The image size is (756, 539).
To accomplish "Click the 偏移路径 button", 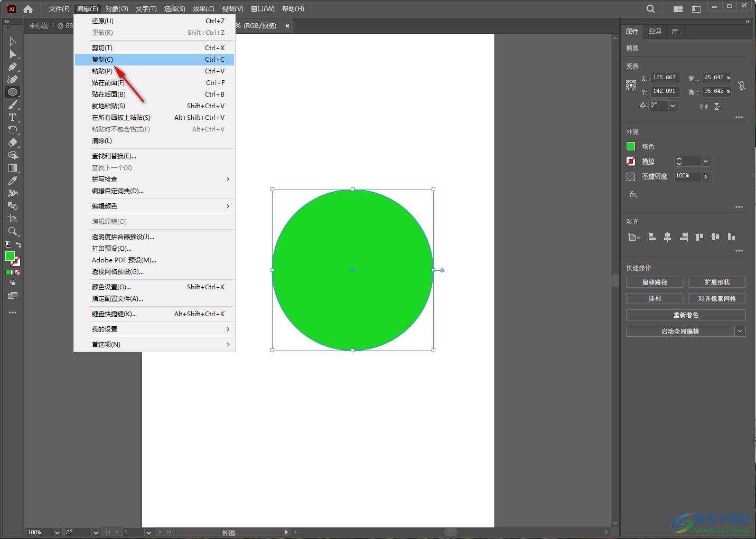I will point(654,282).
